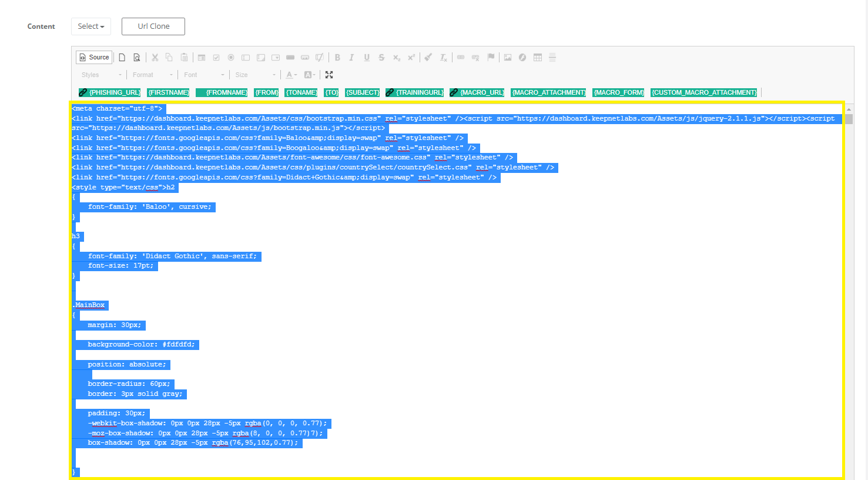Image resolution: width=868 pixels, height=480 pixels.
Task: Open the Text Color picker
Action: coord(291,75)
